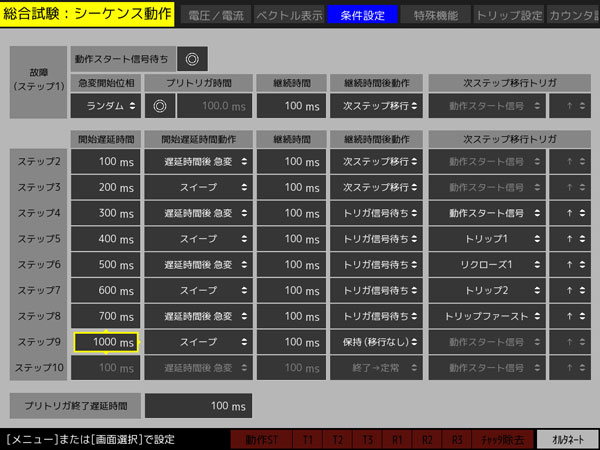
Task: Click the R2 indicator
Action: click(427, 439)
